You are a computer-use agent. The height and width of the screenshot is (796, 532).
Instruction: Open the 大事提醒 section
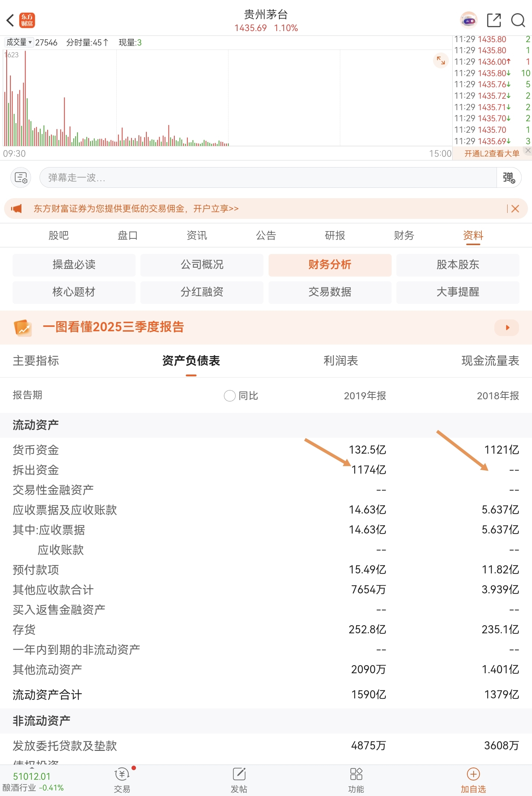(x=458, y=292)
